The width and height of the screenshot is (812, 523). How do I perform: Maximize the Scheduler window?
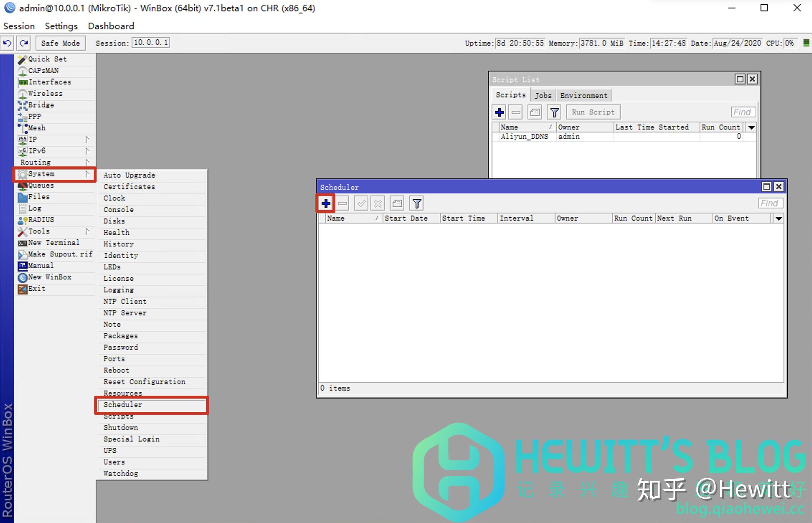pyautogui.click(x=766, y=187)
